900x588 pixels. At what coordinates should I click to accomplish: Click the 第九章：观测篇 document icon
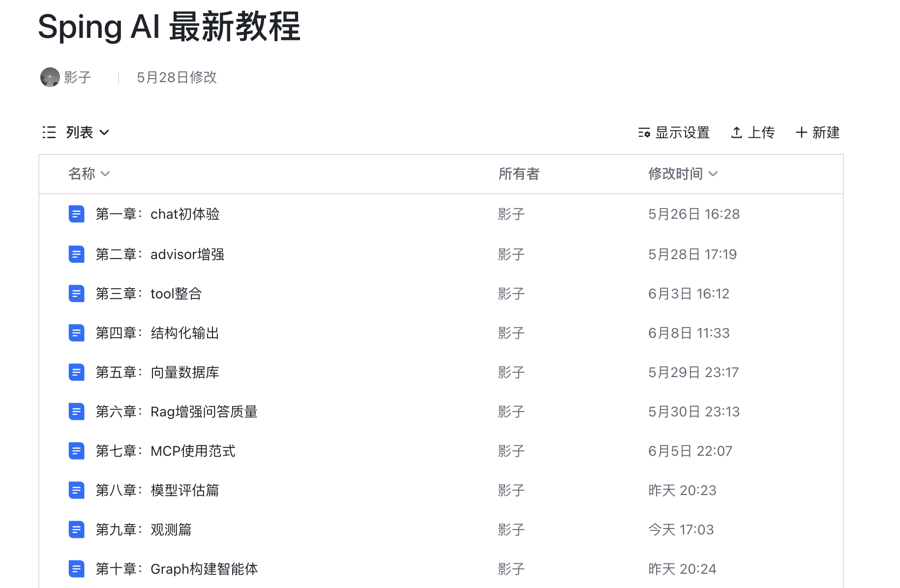(x=77, y=529)
